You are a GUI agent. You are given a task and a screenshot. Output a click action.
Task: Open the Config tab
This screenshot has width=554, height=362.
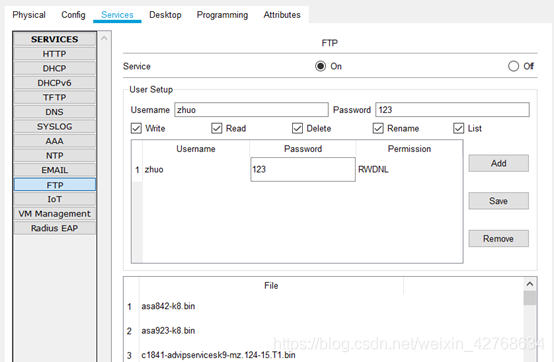click(73, 15)
